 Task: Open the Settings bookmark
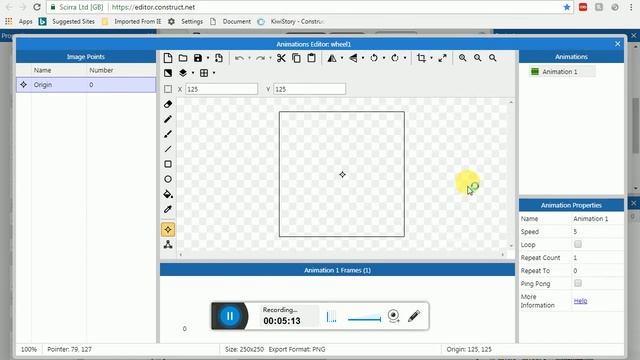click(x=185, y=21)
